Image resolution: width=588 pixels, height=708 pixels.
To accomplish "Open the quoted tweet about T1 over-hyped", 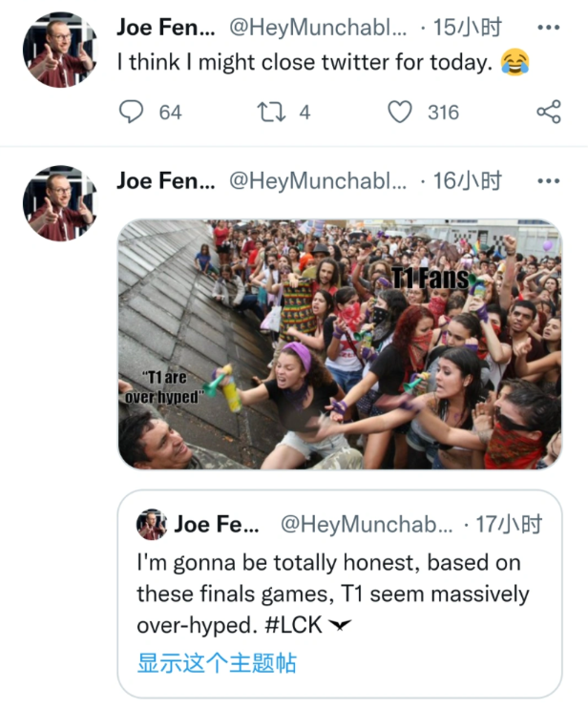I will click(339, 593).
